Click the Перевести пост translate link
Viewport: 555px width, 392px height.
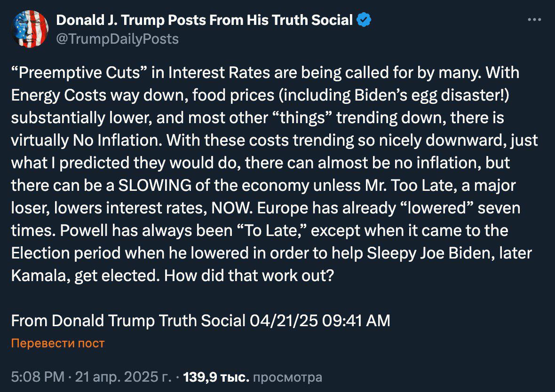click(x=58, y=343)
